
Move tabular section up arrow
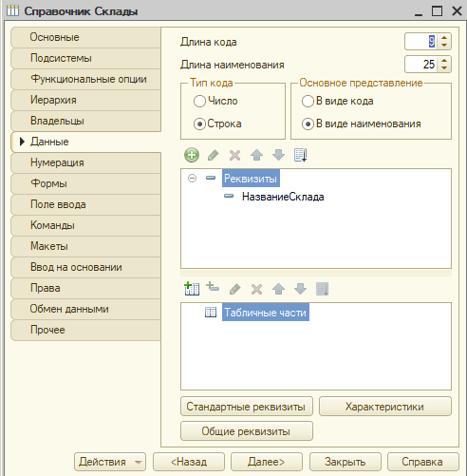point(278,289)
